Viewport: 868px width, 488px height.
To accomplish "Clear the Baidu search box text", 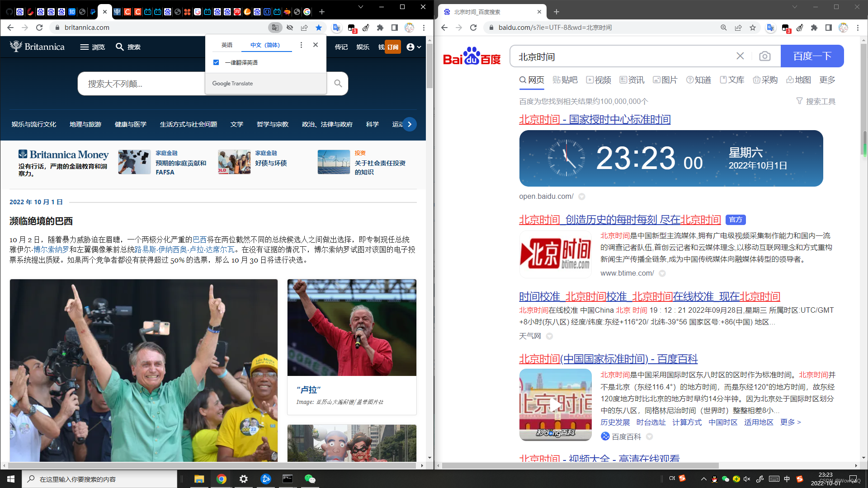I will [x=740, y=56].
